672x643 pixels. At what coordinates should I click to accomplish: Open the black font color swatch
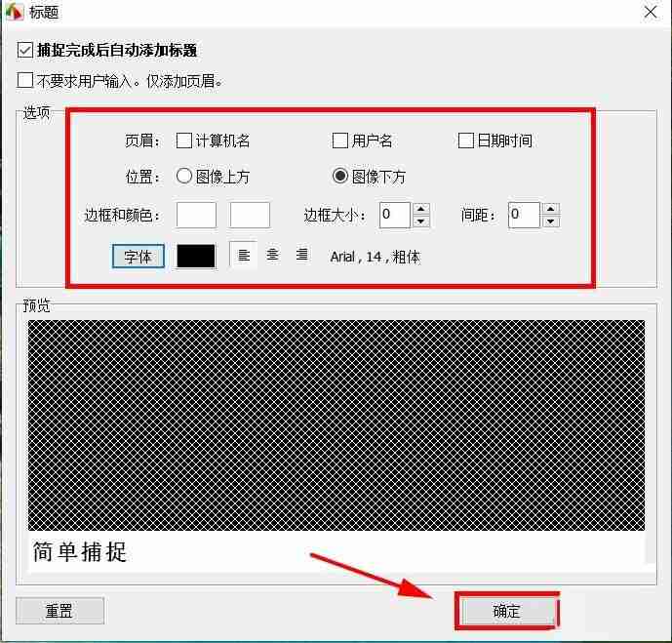point(196,257)
